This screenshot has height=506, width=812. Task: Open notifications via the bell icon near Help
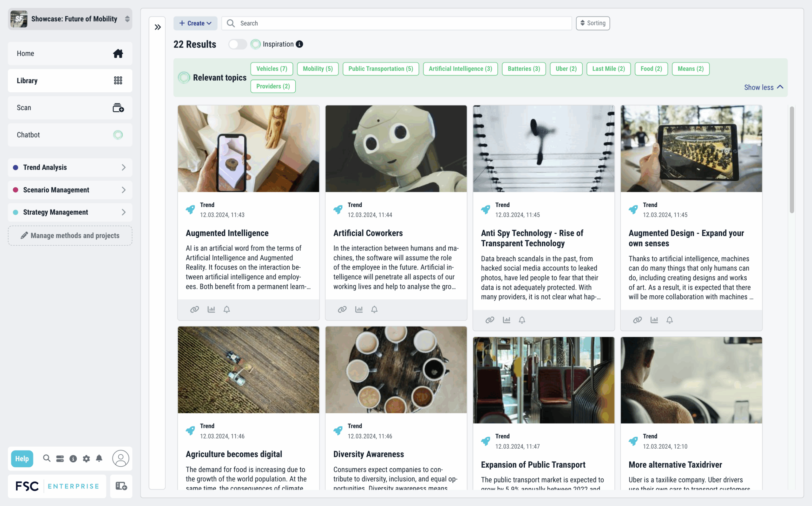pos(99,459)
